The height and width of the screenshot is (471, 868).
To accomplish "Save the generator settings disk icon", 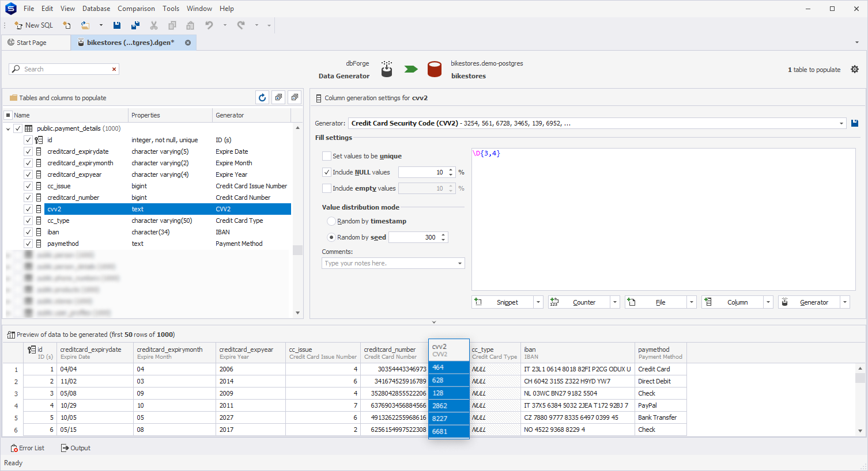I will tap(855, 123).
